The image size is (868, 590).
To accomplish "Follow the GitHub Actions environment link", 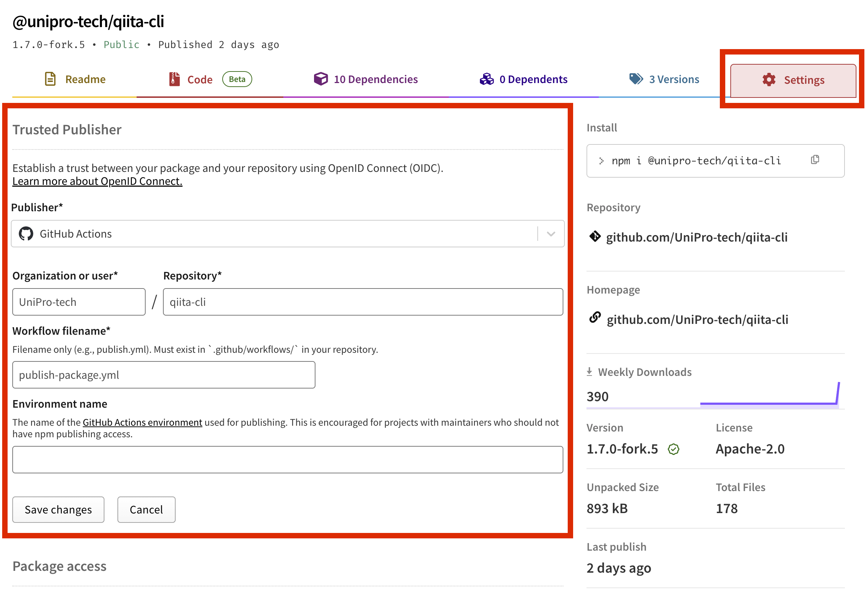I will [142, 422].
